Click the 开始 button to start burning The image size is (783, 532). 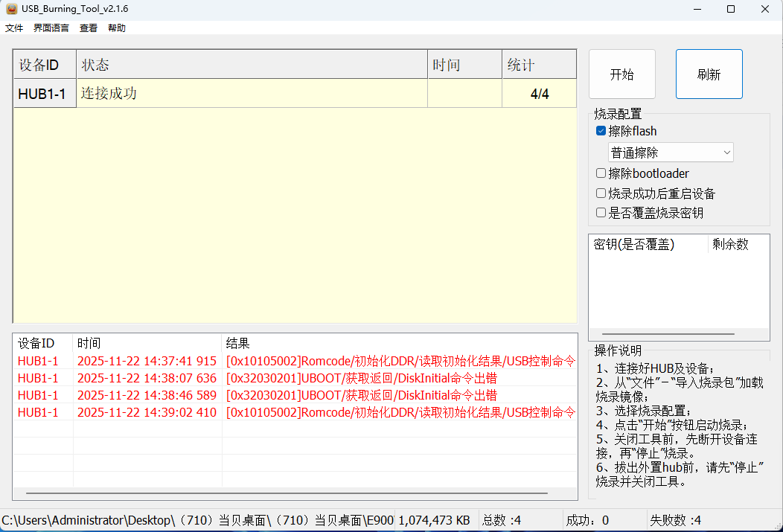tap(621, 74)
